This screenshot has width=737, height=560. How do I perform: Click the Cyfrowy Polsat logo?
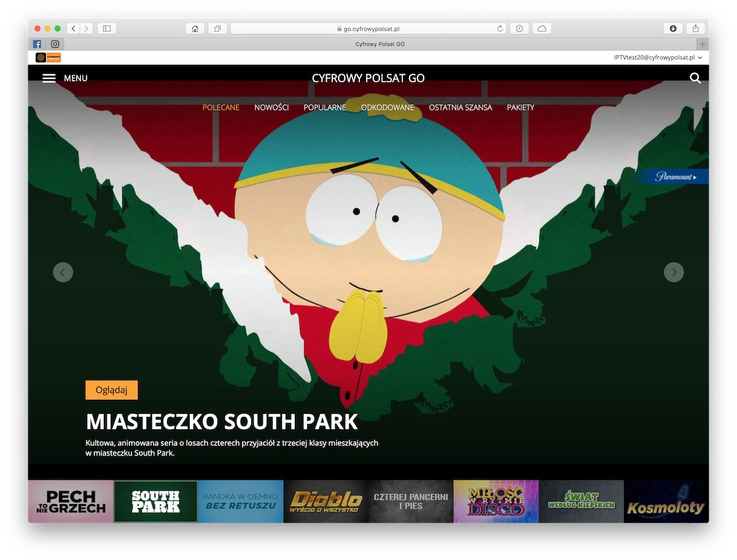pos(48,58)
